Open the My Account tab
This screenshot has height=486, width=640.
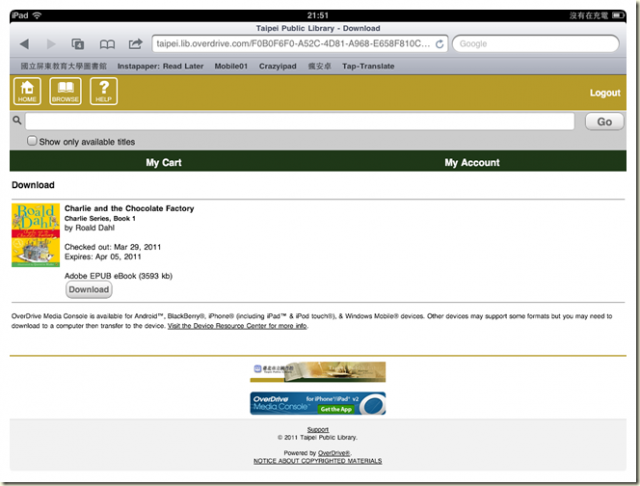[472, 162]
